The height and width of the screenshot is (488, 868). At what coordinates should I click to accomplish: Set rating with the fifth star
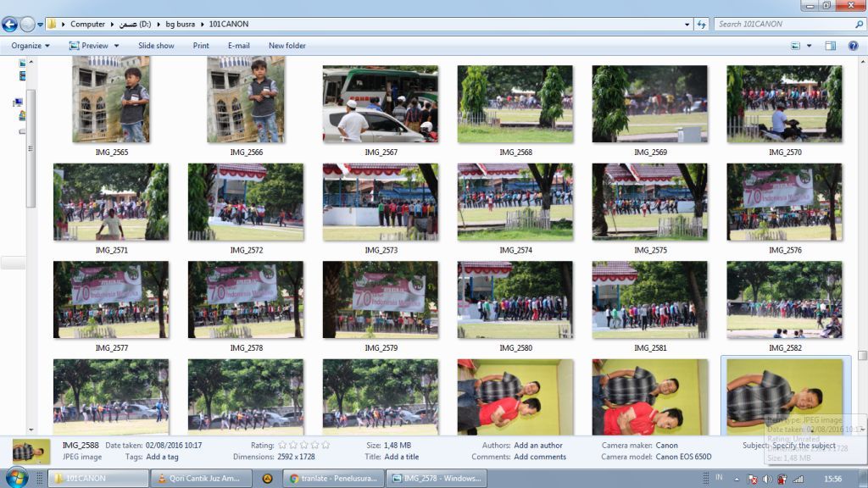click(325, 445)
